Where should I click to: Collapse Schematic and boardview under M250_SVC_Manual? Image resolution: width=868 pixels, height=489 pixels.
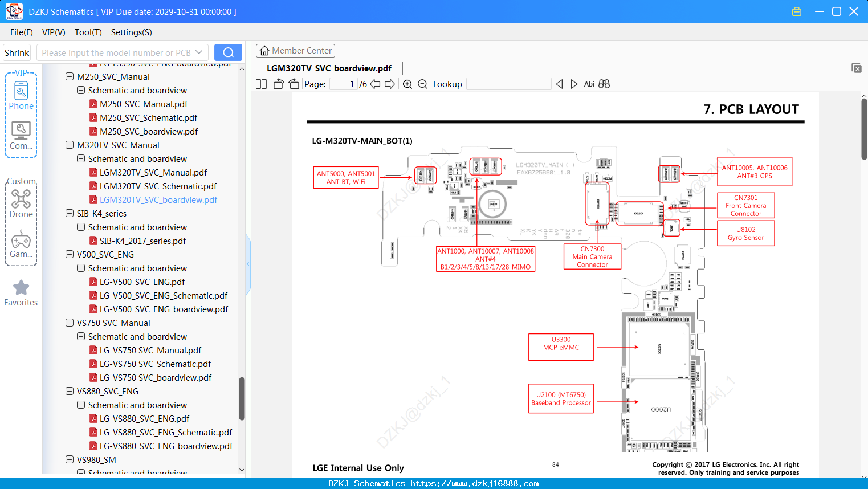[81, 90]
